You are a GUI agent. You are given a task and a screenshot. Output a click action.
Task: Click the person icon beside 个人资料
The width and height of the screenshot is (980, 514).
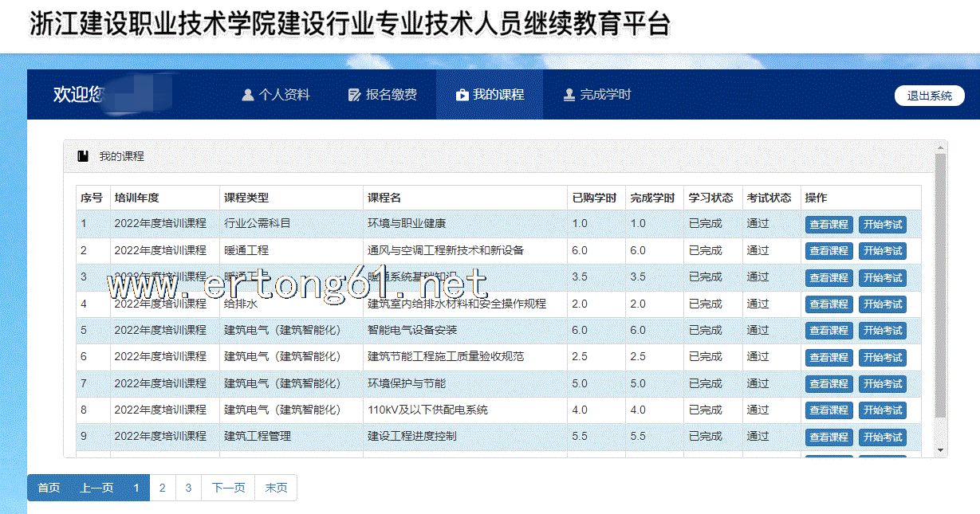click(247, 95)
